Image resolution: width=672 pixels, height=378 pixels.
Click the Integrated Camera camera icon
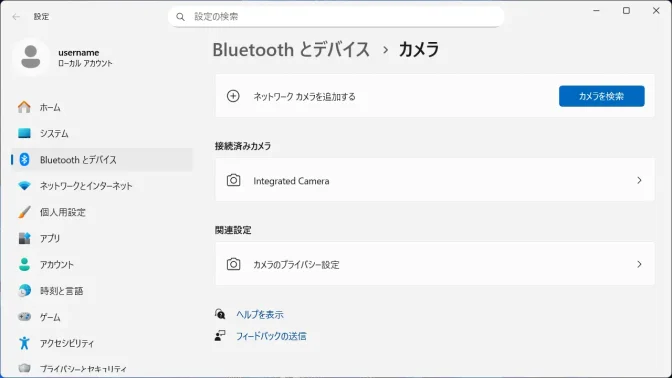pos(233,180)
